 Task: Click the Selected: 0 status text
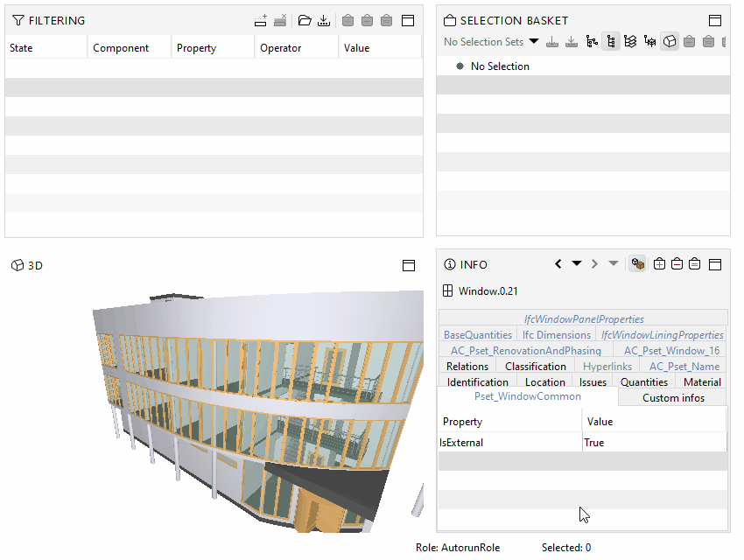(566, 548)
